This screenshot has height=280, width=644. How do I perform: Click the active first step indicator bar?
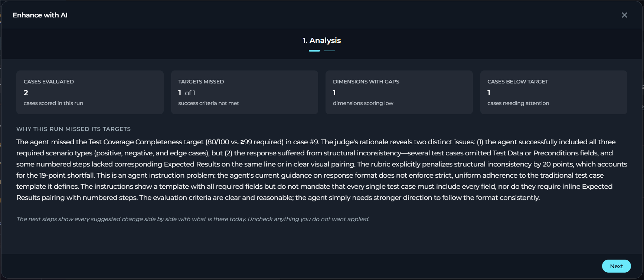click(x=314, y=50)
